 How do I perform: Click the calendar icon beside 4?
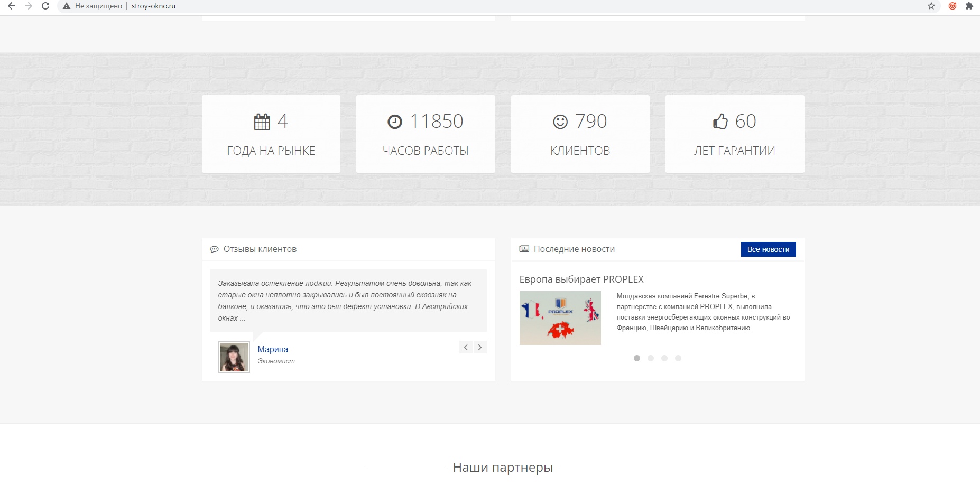(262, 122)
